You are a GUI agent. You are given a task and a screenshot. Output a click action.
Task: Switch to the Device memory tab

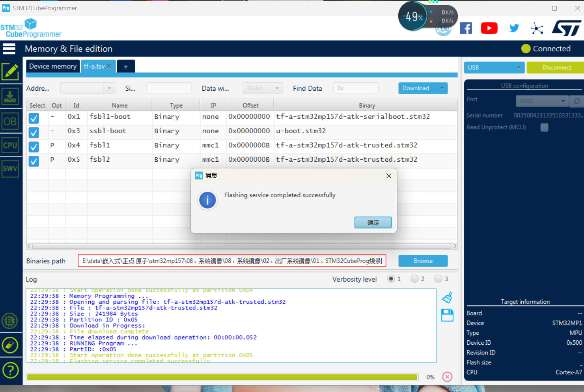53,66
